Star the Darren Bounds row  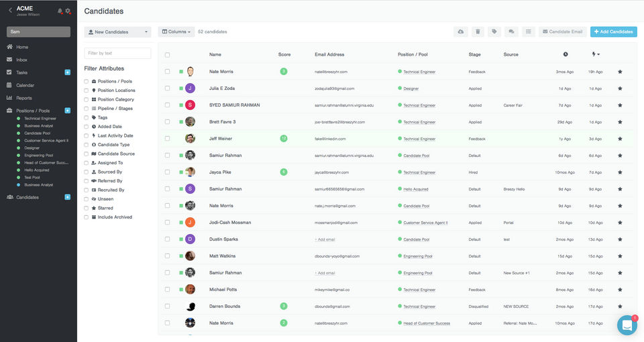(x=620, y=306)
